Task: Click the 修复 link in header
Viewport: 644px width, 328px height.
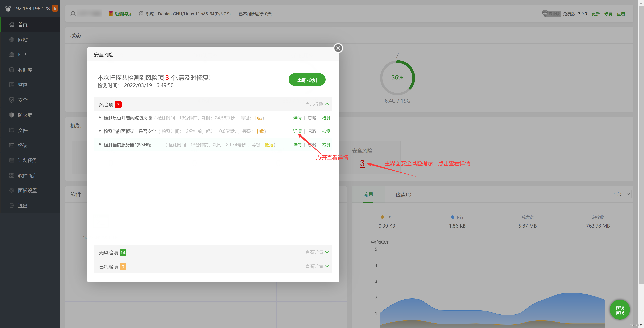Action: point(608,14)
